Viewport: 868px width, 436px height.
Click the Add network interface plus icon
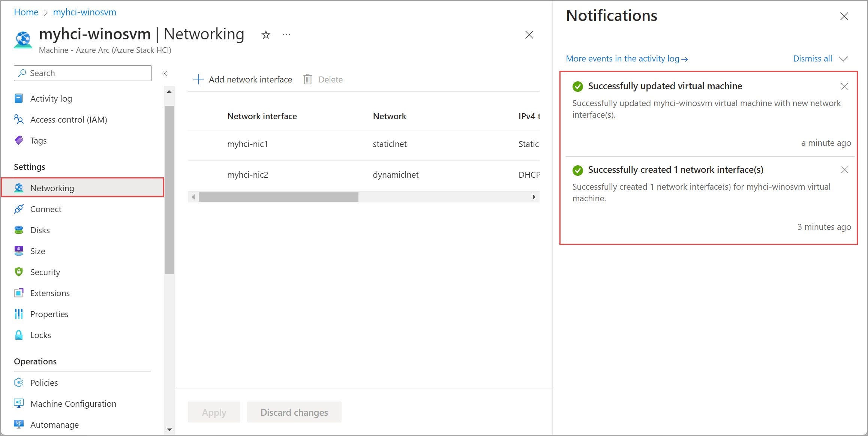pyautogui.click(x=198, y=79)
